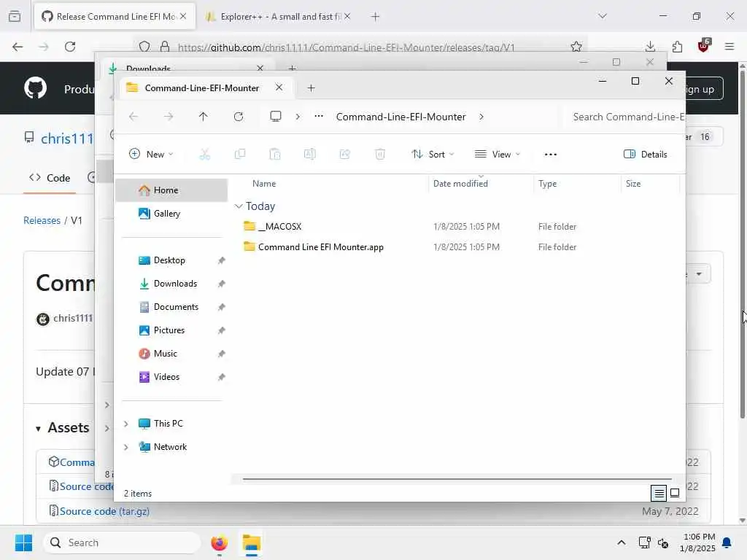Open Source code (tar.gz) download link
Screen dimensions: 747x560
tap(104, 511)
